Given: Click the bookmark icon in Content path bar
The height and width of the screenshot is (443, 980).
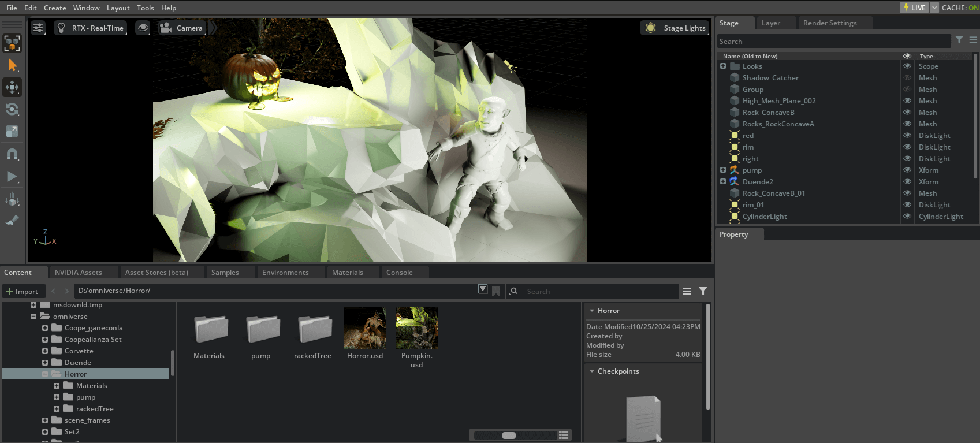Looking at the screenshot, I should (x=496, y=291).
